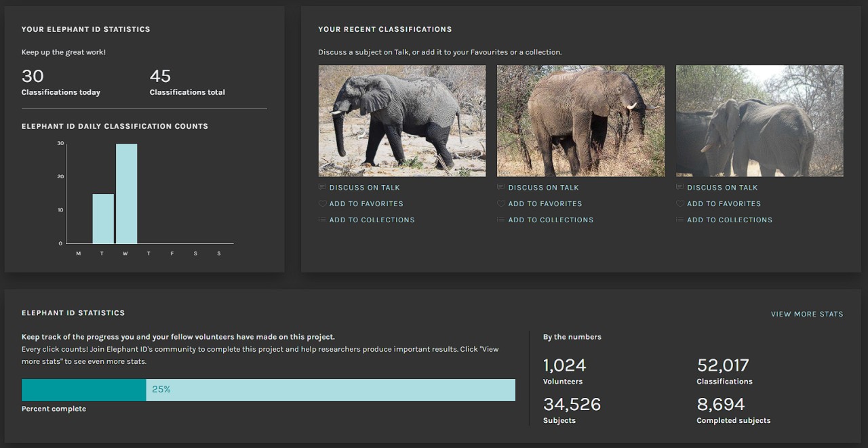Click the heart icon under third elephant photo
Screen dimensions: 868x448
point(680,203)
